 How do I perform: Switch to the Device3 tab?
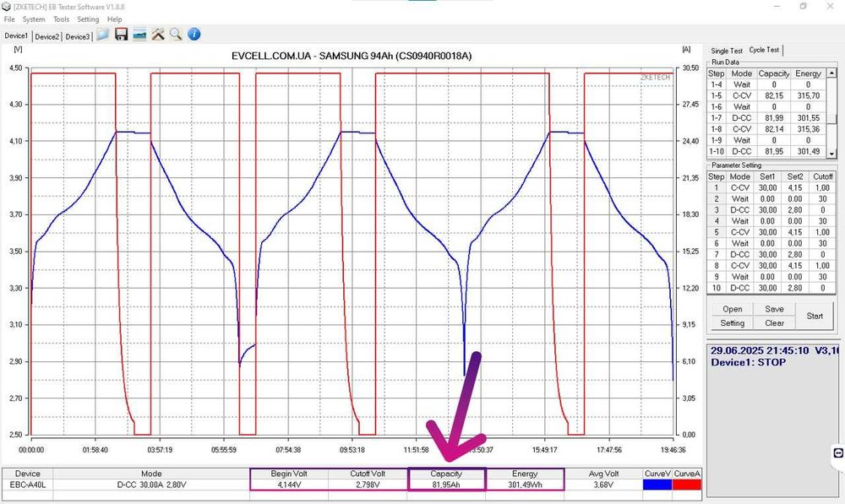tap(78, 36)
